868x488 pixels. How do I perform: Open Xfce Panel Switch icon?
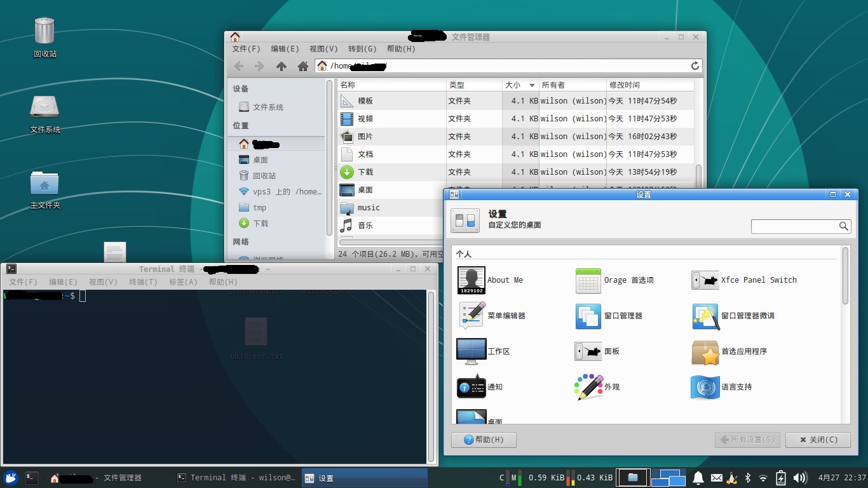[705, 280]
